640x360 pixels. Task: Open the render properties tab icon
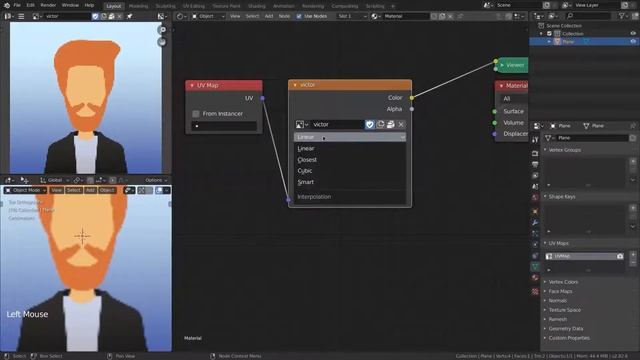tap(535, 153)
